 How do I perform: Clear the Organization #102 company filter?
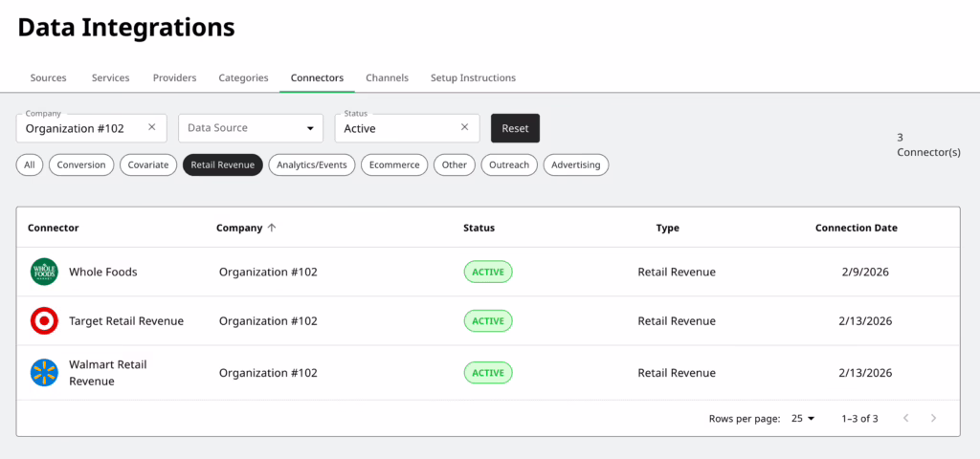152,127
